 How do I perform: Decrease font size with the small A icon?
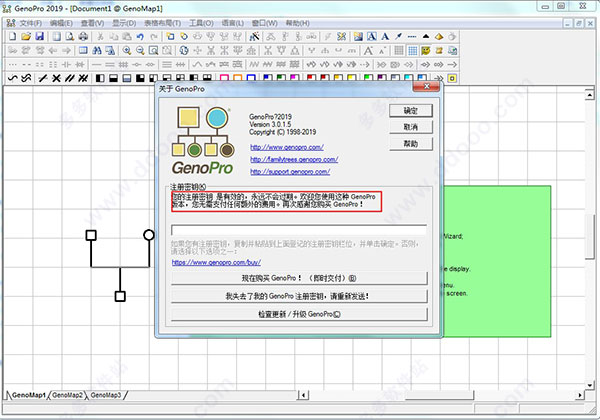(382, 50)
